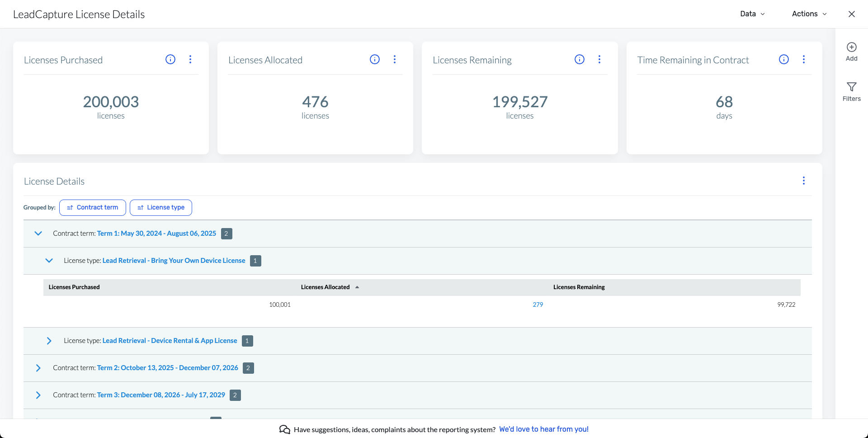
Task: Click the 476 licenses value
Action: click(x=315, y=102)
